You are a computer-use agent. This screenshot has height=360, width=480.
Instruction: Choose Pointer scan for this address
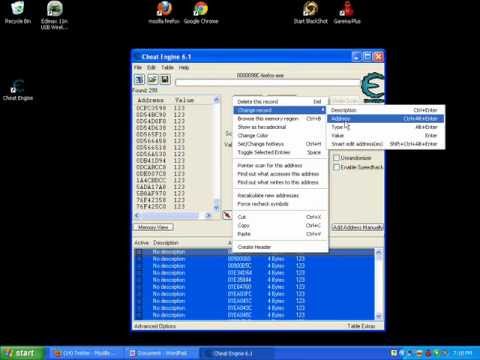279,165
